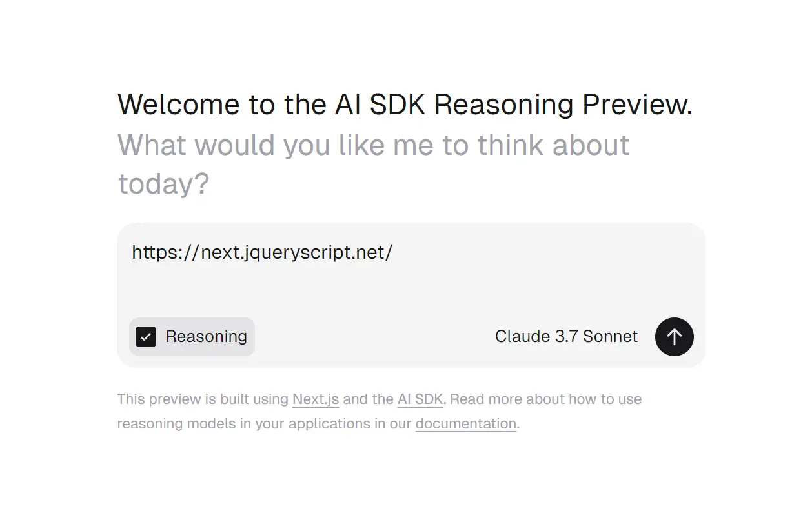Viewport: 812px width, 513px height.
Task: Open the Claude 3.7 Sonnet model selector
Action: pyautogui.click(x=566, y=337)
